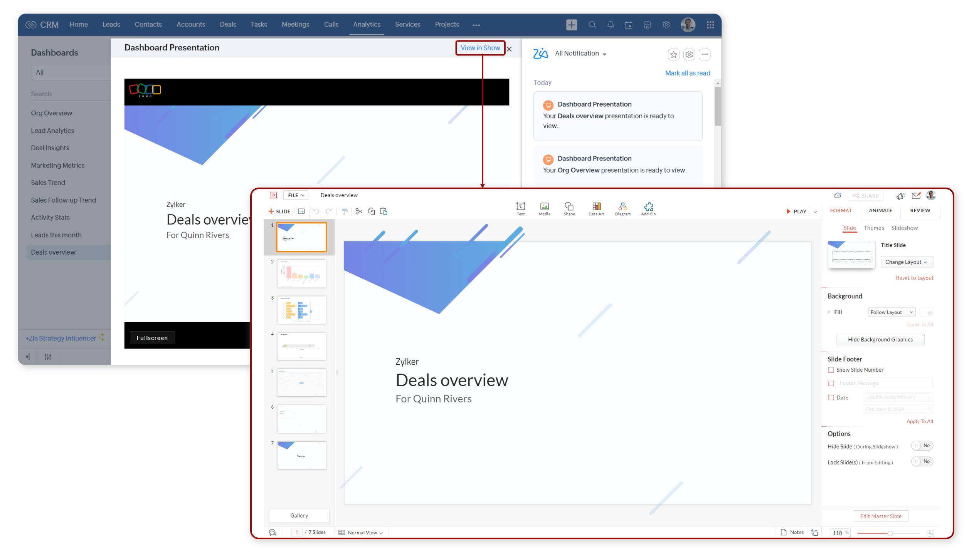Open the Diagram tool
Image resolution: width=974 pixels, height=560 pixels.
click(x=622, y=206)
